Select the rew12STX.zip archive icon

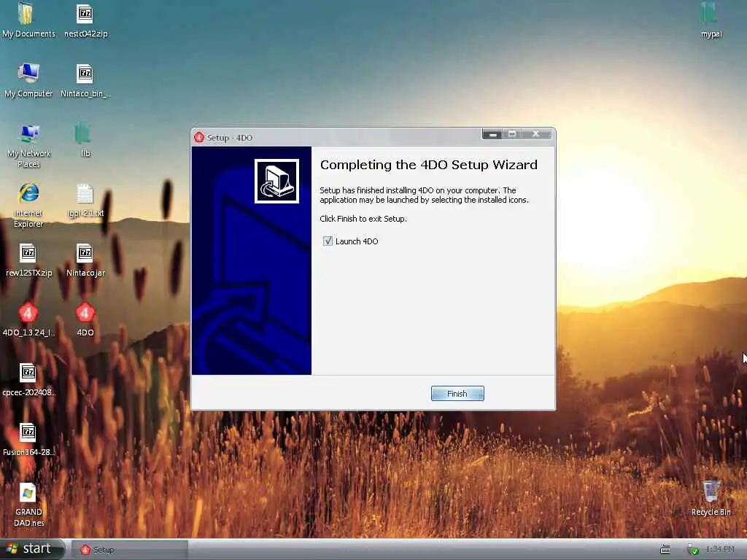pos(28,260)
